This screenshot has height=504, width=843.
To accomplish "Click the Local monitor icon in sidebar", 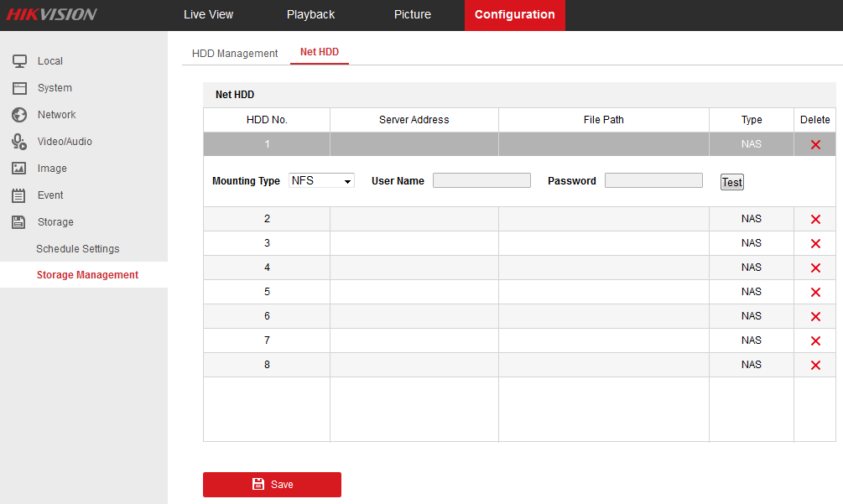I will coord(19,61).
